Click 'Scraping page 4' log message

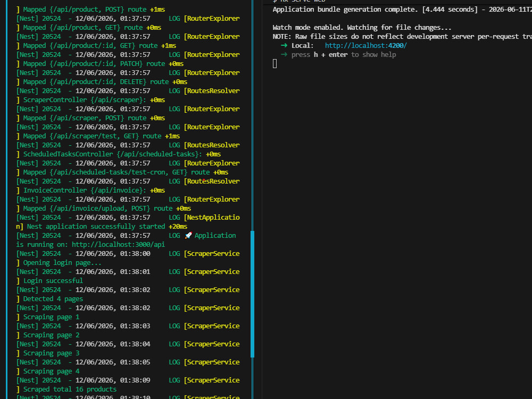tap(51, 371)
